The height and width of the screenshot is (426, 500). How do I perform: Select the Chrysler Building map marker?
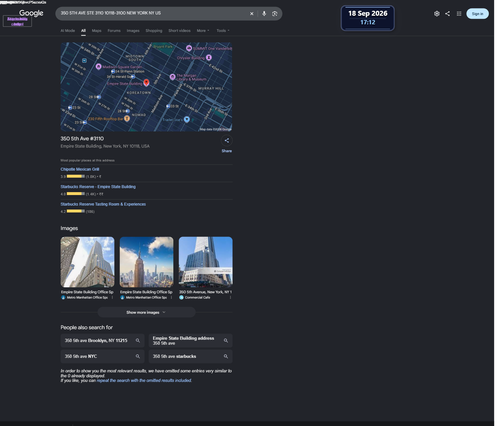pos(209,57)
